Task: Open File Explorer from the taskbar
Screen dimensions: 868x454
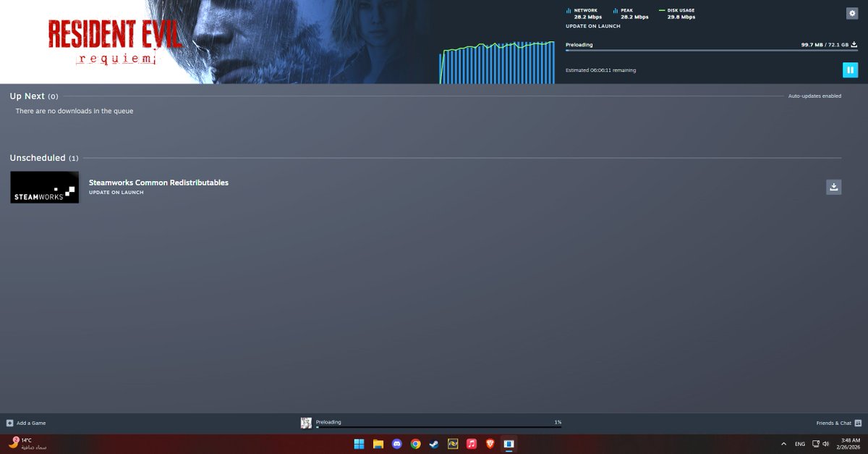Action: [378, 444]
